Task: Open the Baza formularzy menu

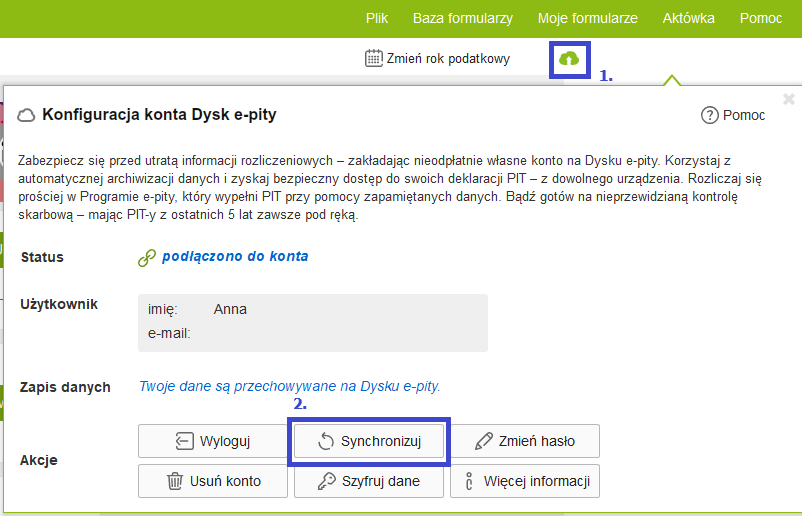Action: [462, 18]
